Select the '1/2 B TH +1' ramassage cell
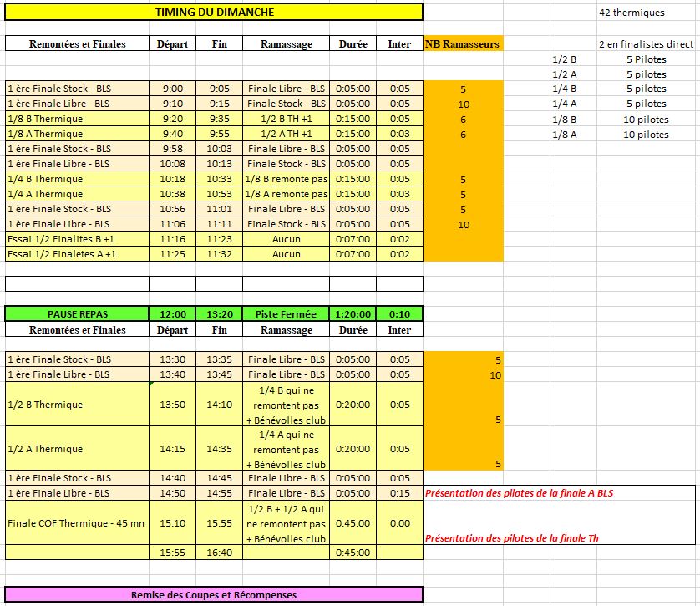Image resolution: width=700 pixels, height=606 pixels. [x=287, y=119]
